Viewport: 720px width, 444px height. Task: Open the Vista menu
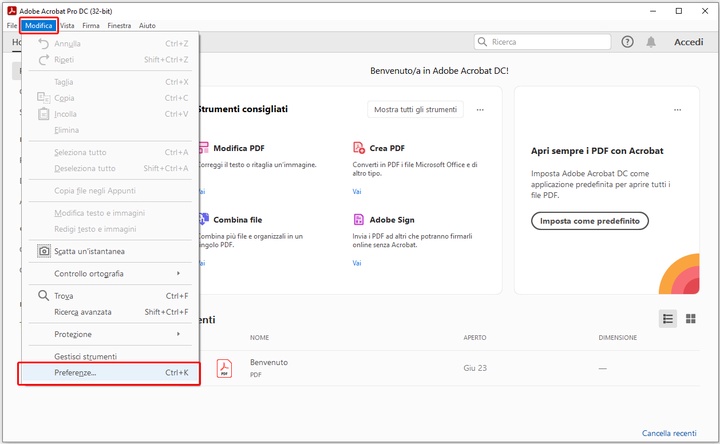[67, 26]
